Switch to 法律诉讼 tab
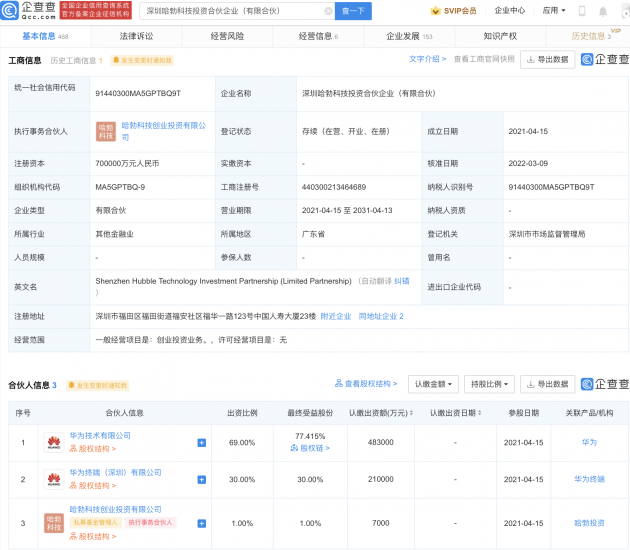630x550 pixels. [x=136, y=36]
